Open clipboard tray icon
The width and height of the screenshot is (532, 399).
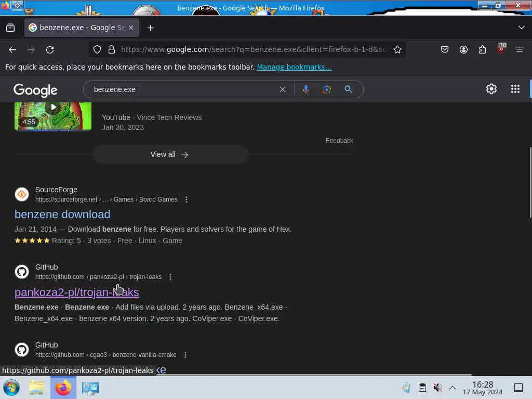click(x=422, y=388)
